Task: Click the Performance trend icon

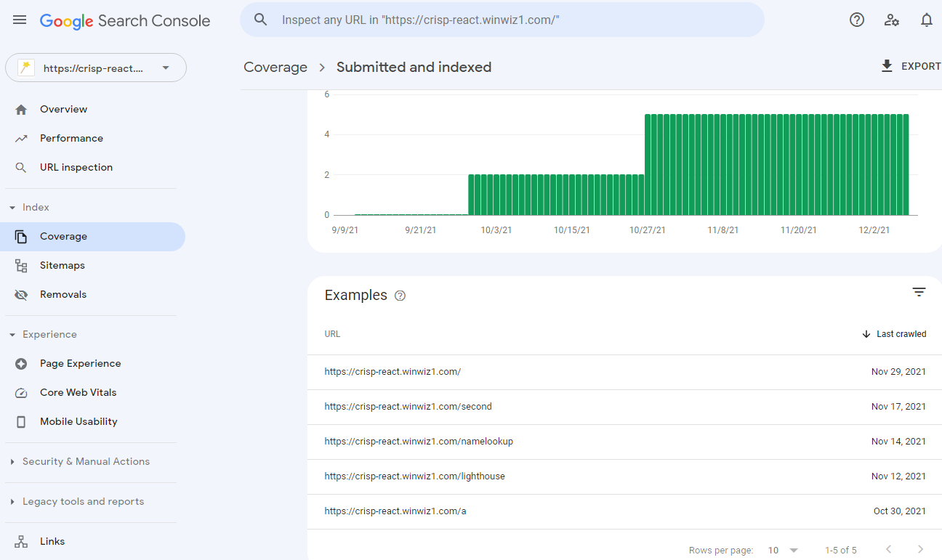Action: (21, 138)
